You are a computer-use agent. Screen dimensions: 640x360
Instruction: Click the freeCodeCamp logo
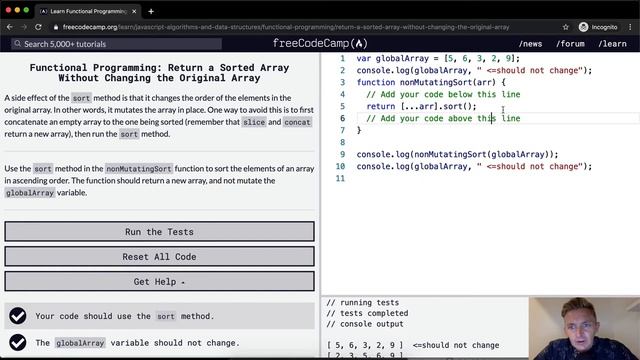point(320,43)
